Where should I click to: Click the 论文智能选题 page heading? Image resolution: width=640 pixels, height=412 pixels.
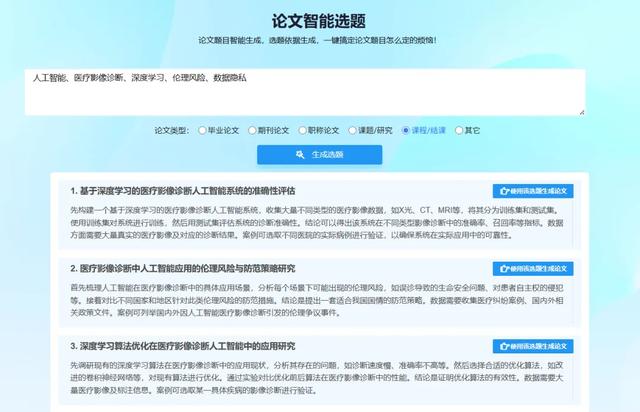[x=319, y=21]
